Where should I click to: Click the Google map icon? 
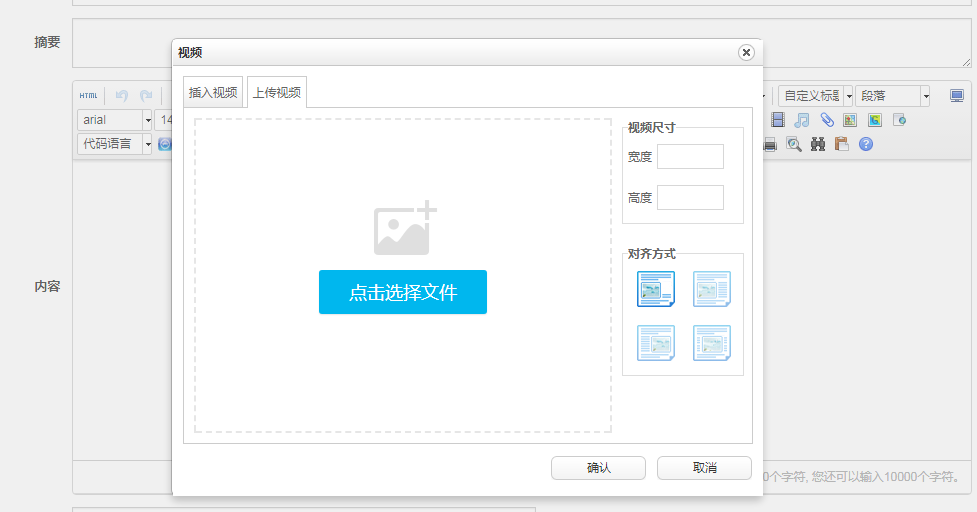(875, 120)
